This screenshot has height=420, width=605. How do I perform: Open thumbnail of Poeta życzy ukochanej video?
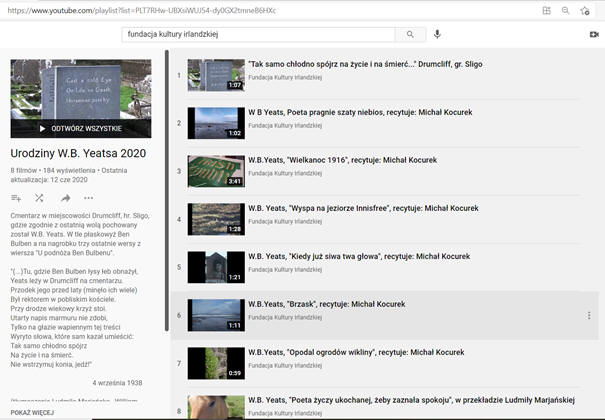pos(216,407)
